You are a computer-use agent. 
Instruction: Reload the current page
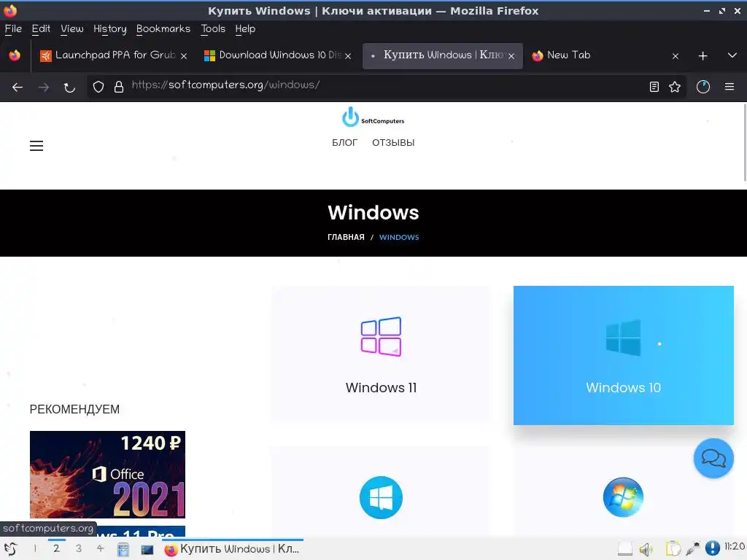tap(69, 87)
